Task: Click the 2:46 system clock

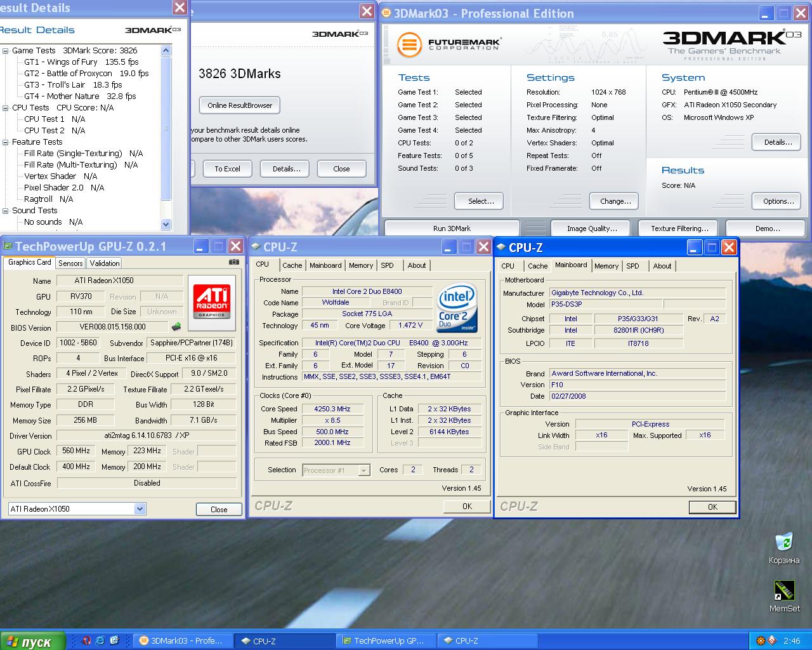Action: click(792, 641)
